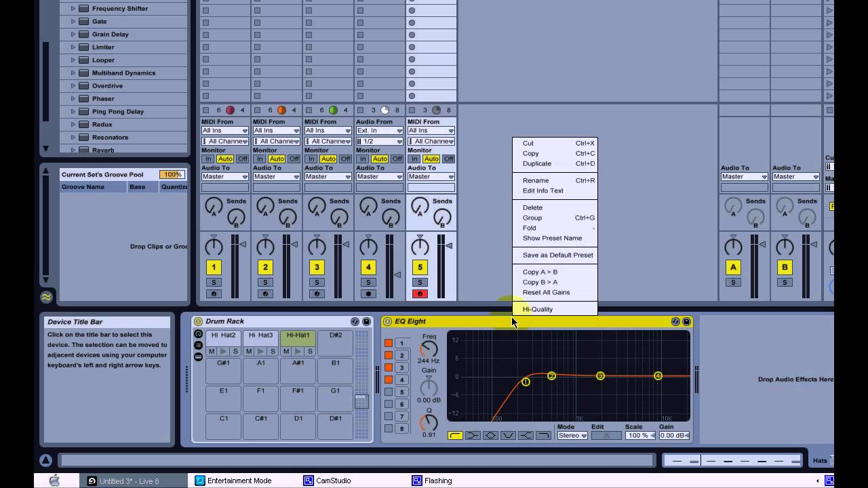Toggle the EQ Eight device activator
Image resolution: width=868 pixels, height=488 pixels.
388,321
